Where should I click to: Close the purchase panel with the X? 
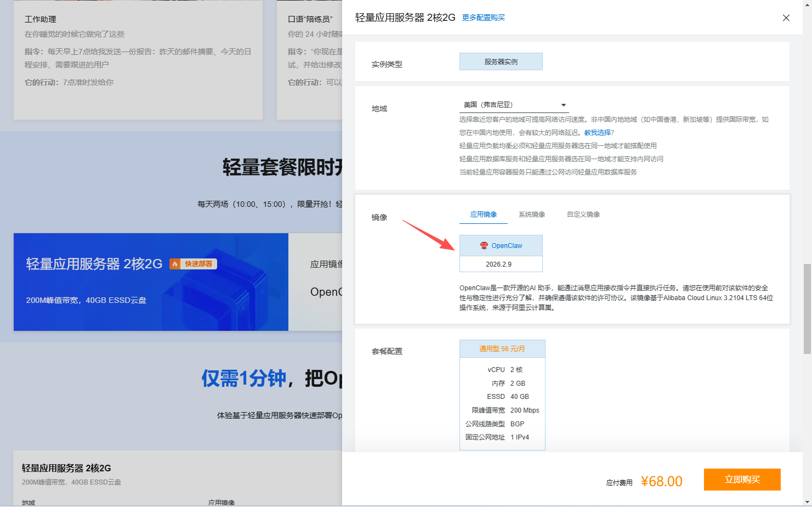786,18
